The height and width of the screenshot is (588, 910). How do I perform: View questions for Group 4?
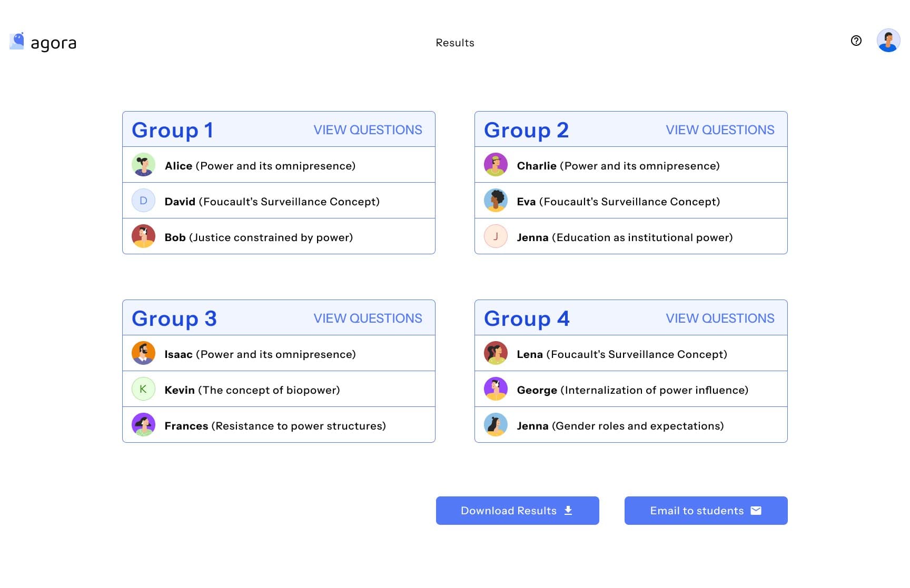[720, 318]
